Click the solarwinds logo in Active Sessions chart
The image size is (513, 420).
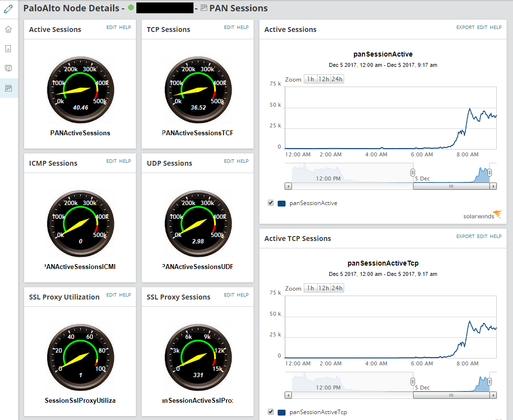point(482,215)
